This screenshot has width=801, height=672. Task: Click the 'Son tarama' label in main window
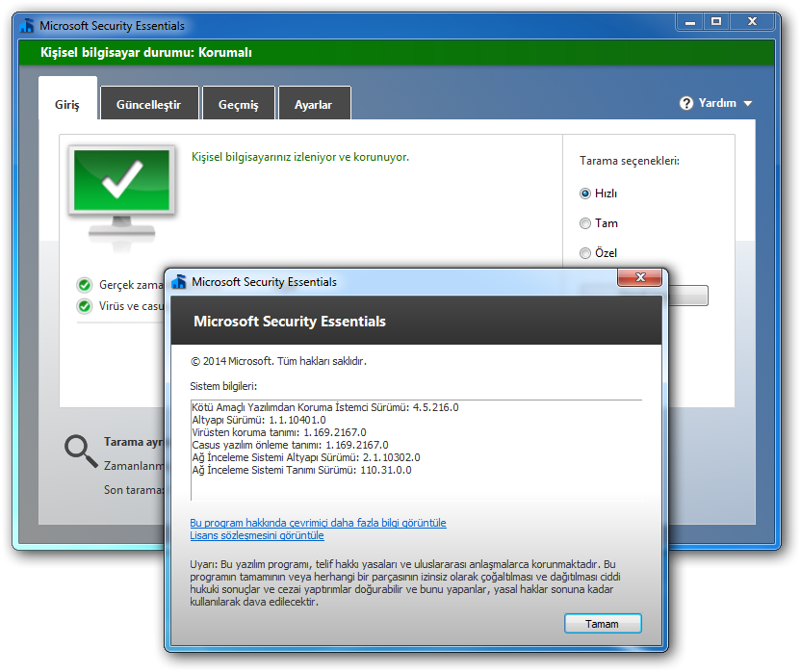click(133, 490)
